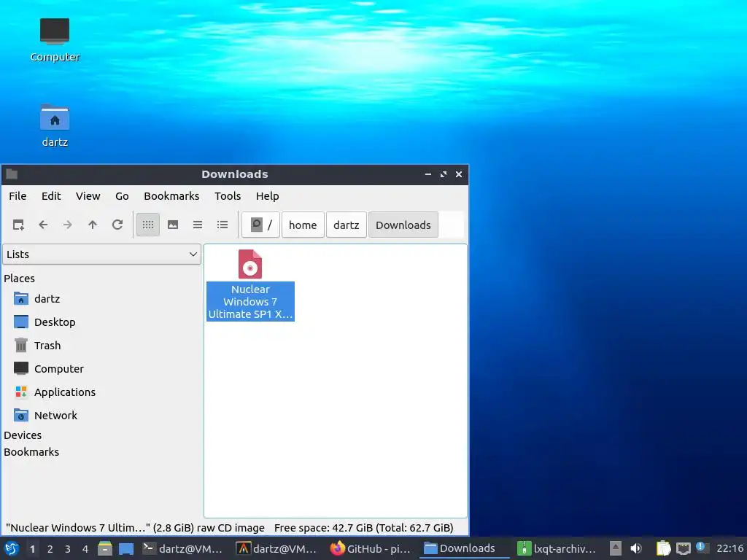747x560 pixels.
Task: Click the root path button
Action: (261, 225)
